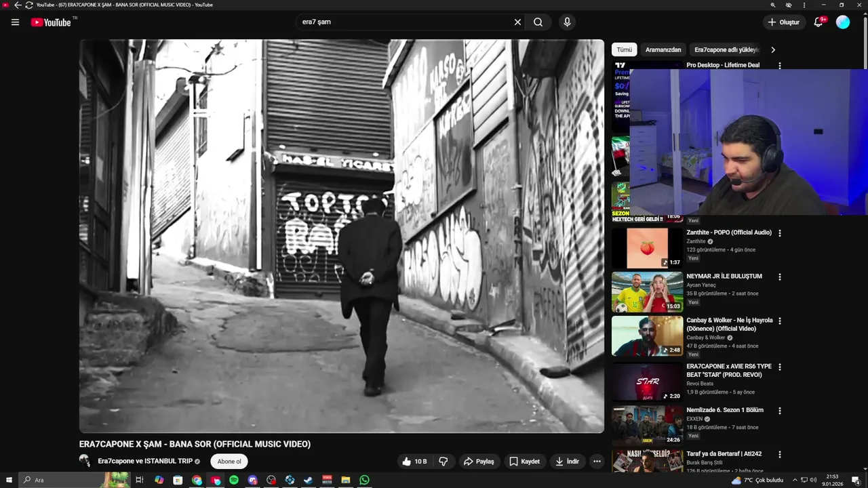Show more filter chips with right chevron
The image size is (868, 488).
[x=773, y=49]
